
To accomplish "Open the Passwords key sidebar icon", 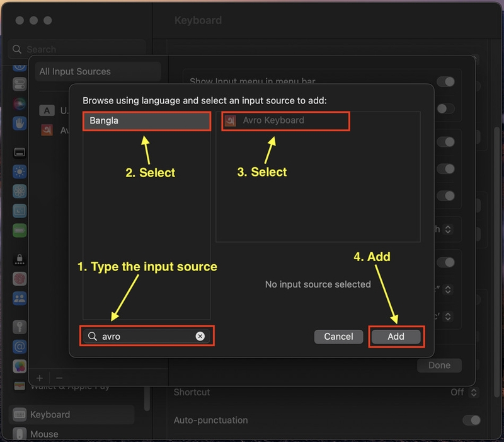I will [20, 327].
